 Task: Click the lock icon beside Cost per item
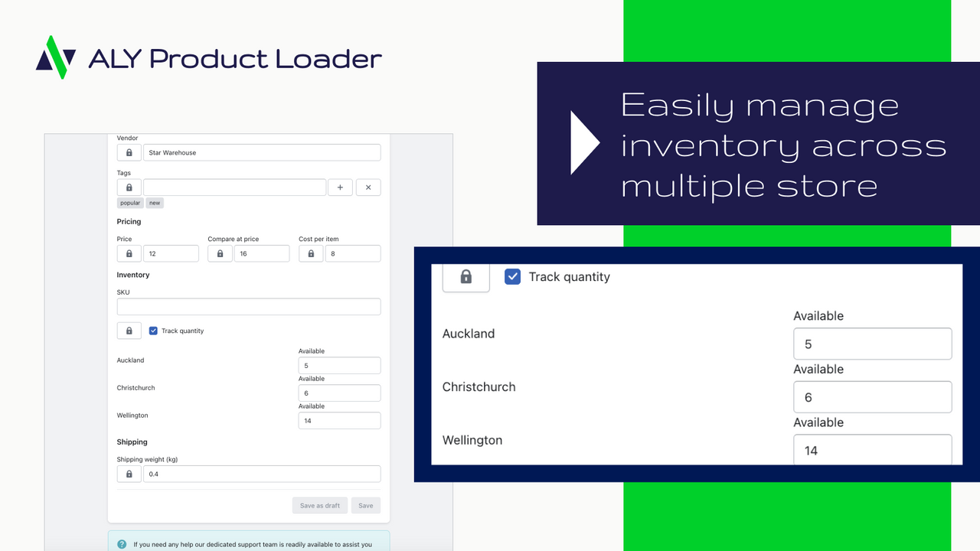tap(311, 253)
